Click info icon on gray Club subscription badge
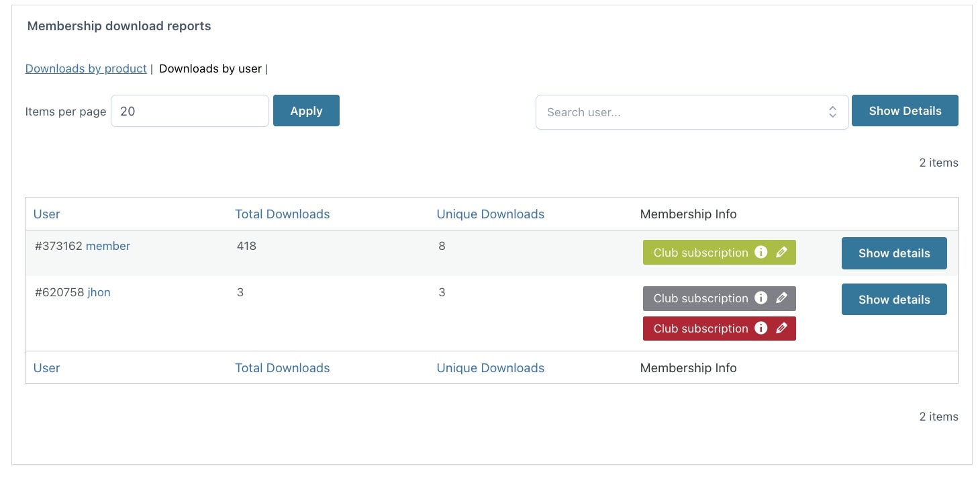980x477 pixels. tap(761, 298)
